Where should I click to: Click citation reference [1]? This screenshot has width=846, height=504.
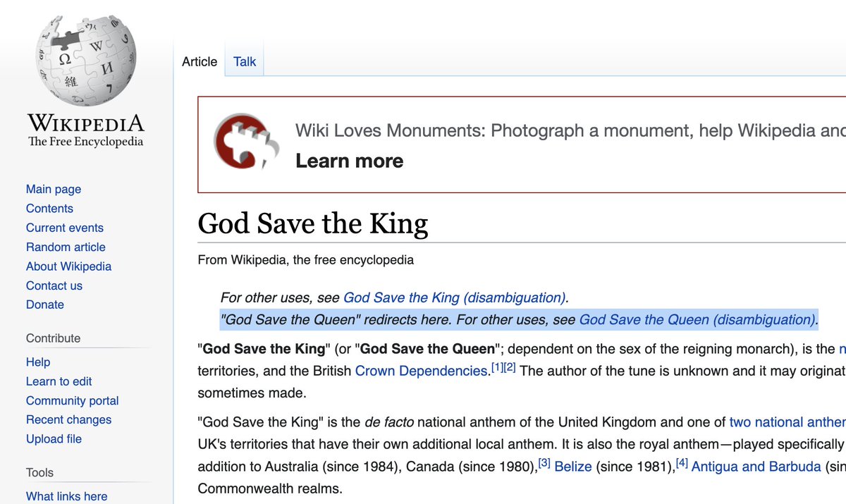click(497, 367)
